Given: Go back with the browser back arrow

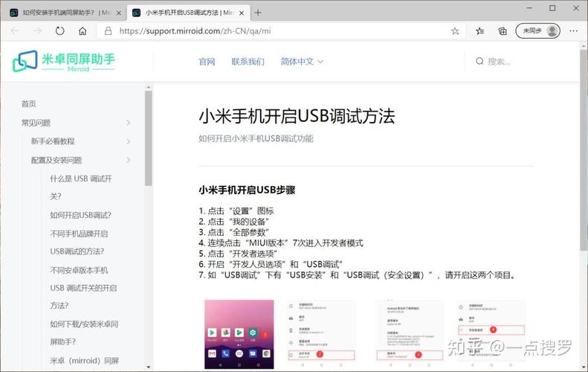Looking at the screenshot, I should point(15,31).
